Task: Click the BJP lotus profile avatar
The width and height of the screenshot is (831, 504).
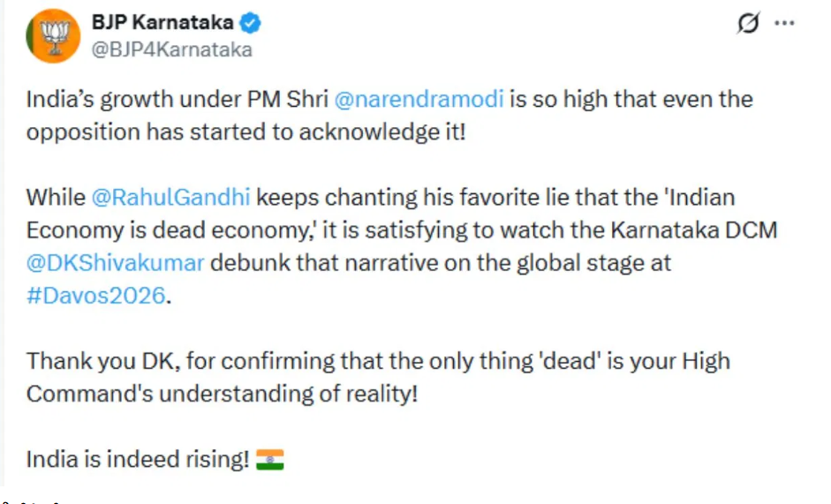Action: [x=52, y=36]
